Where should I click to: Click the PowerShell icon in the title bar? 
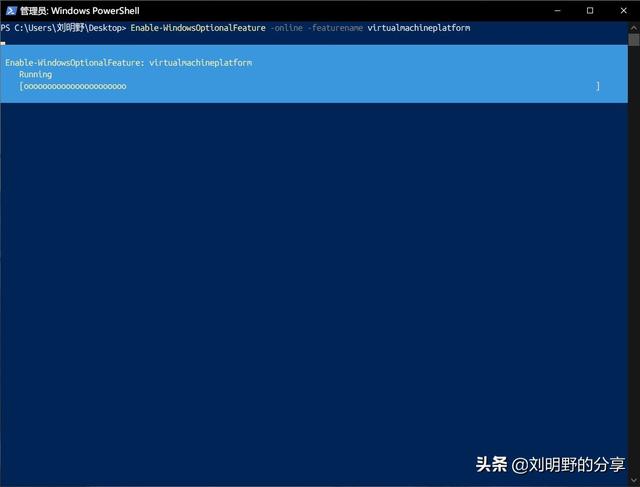[x=11, y=11]
